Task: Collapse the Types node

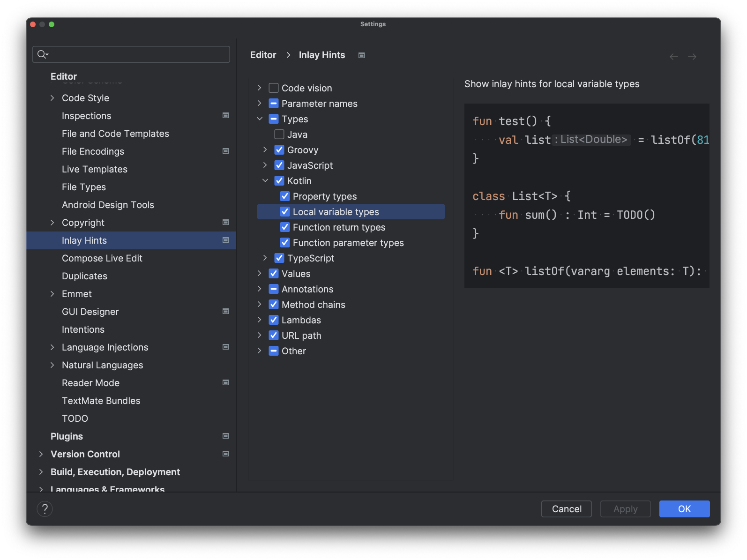Action: pos(260,119)
